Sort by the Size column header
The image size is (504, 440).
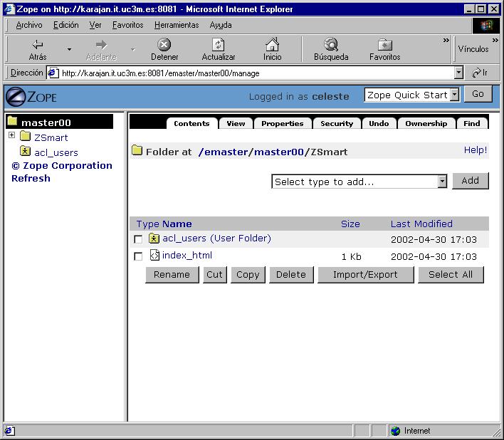[x=350, y=224]
